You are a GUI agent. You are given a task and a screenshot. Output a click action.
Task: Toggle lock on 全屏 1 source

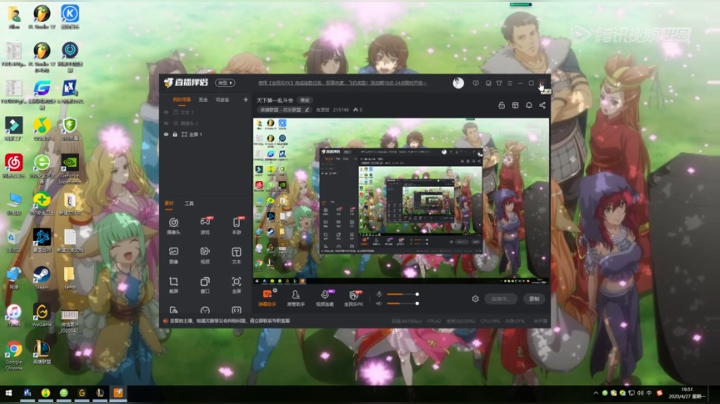click(x=174, y=135)
